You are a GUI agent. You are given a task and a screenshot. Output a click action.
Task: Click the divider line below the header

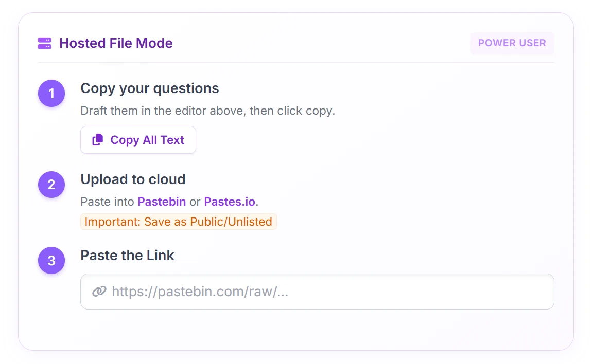coord(296,63)
